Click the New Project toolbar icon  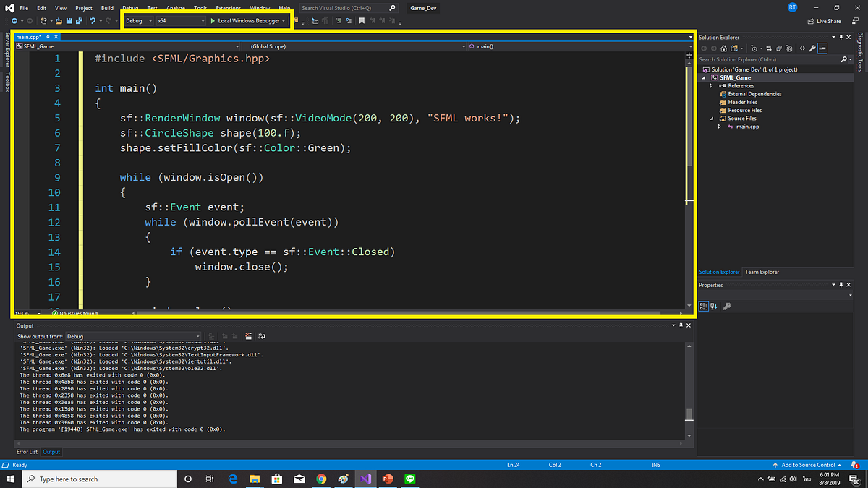(x=43, y=21)
